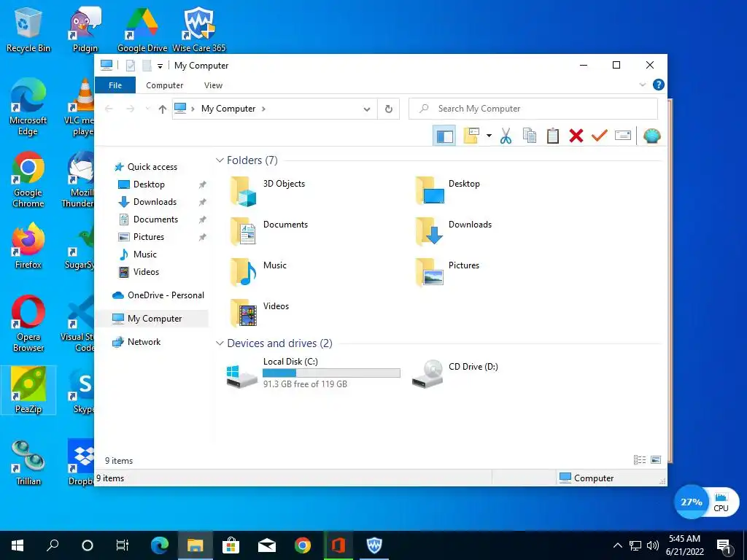
Task: Select Desktop in Quick access list
Action: click(x=149, y=184)
